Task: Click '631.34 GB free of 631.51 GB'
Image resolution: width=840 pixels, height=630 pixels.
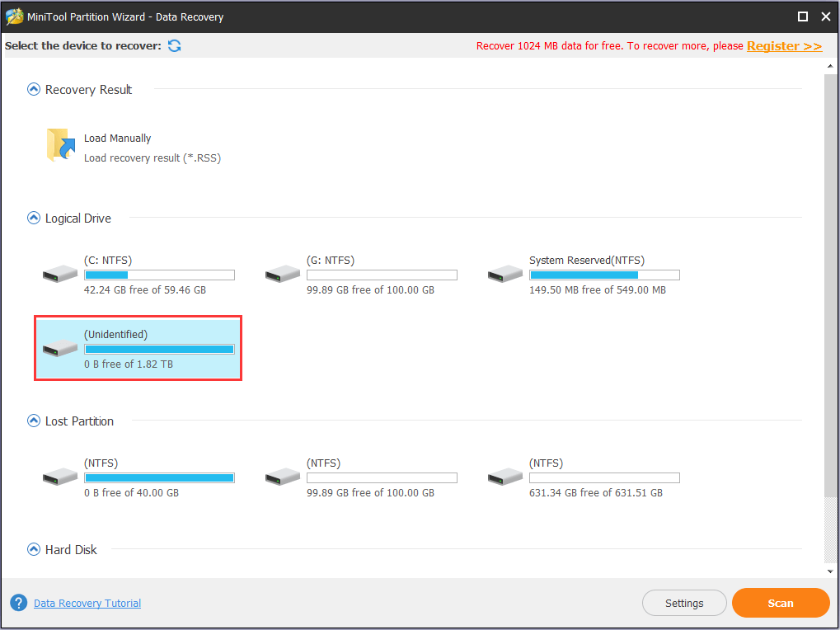Action: [596, 493]
